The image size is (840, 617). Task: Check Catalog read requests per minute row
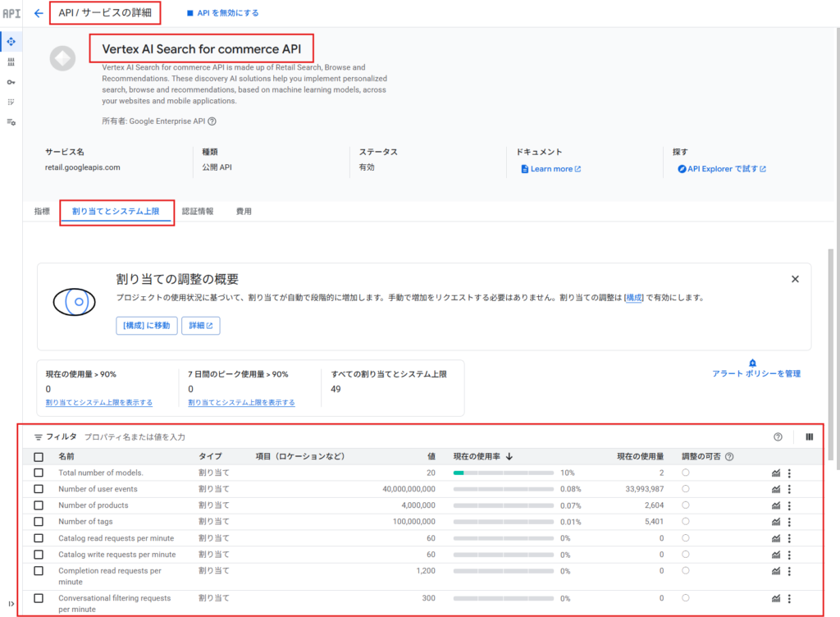point(39,538)
